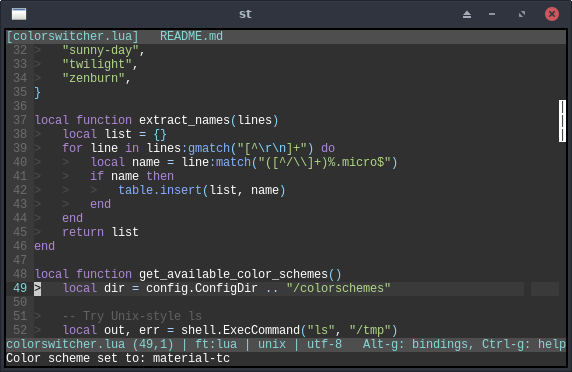This screenshot has width=572, height=372.
Task: Switch to the colorswitcher.lua tab
Action: point(73,36)
